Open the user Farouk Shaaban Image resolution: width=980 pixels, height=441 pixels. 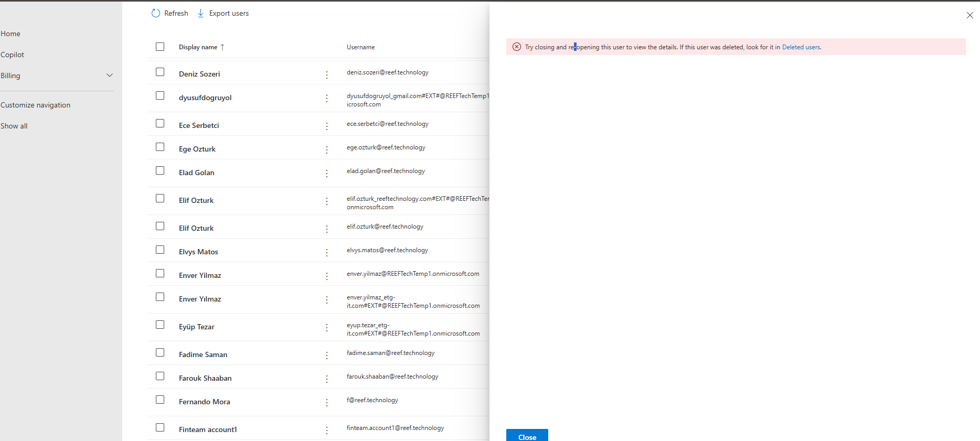(205, 378)
